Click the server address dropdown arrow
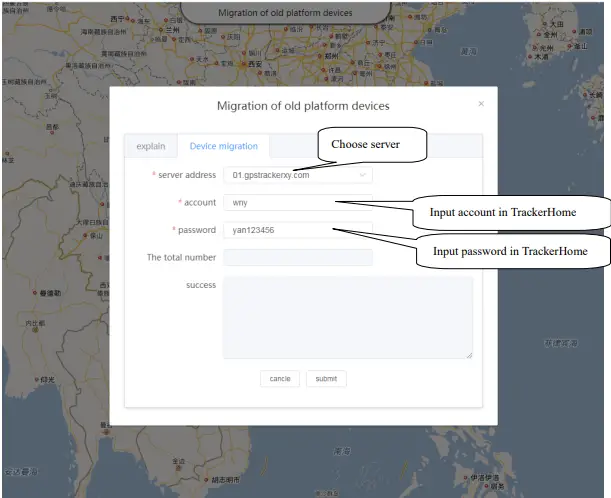The width and height of the screenshot is (611, 498). [x=363, y=175]
